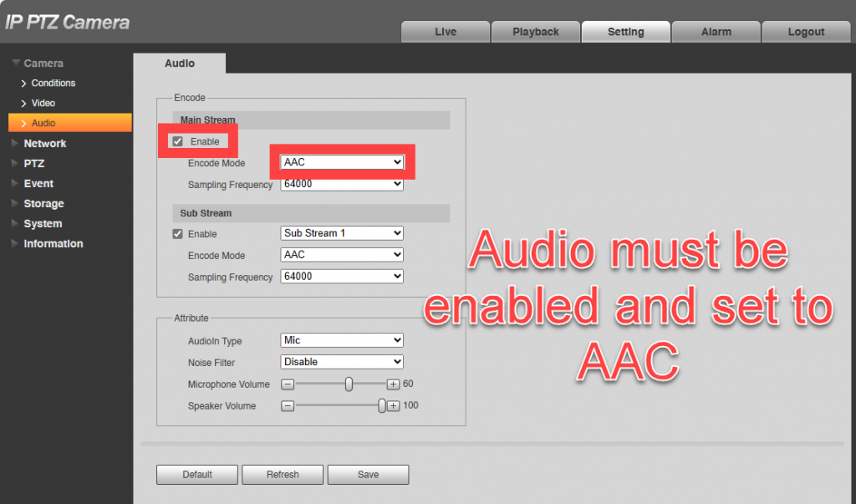
Task: Expand the Network section arrow
Action: pos(15,144)
